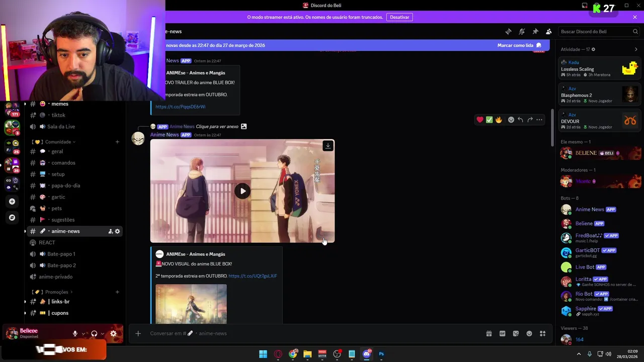The width and height of the screenshot is (644, 362).
Task: Expand Atividade panel chevron
Action: 636,49
